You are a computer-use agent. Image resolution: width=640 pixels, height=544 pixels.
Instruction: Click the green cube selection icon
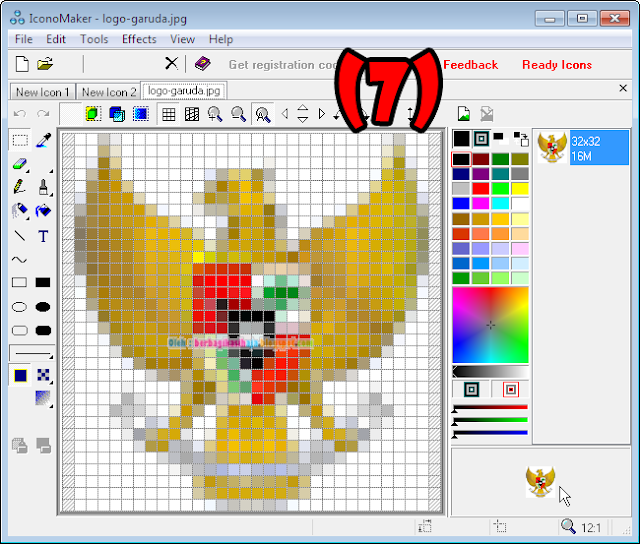(93, 113)
